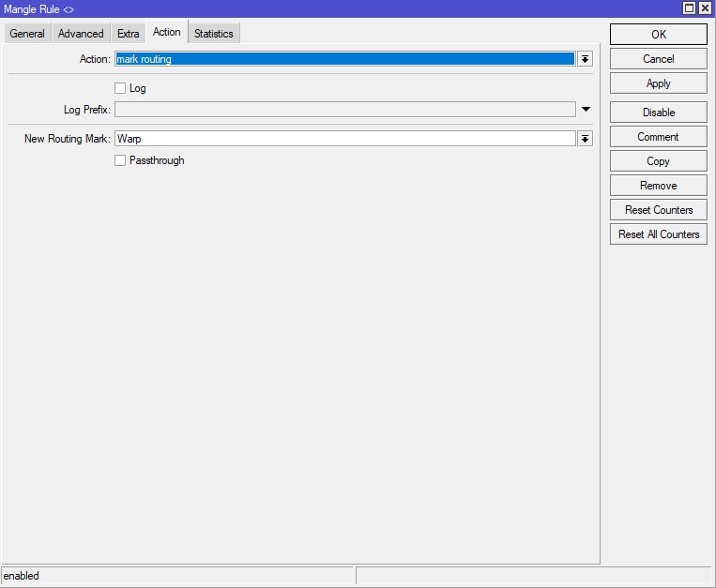Close the Mangle Rule window
Image resolution: width=716 pixels, height=588 pixels.
[x=705, y=8]
